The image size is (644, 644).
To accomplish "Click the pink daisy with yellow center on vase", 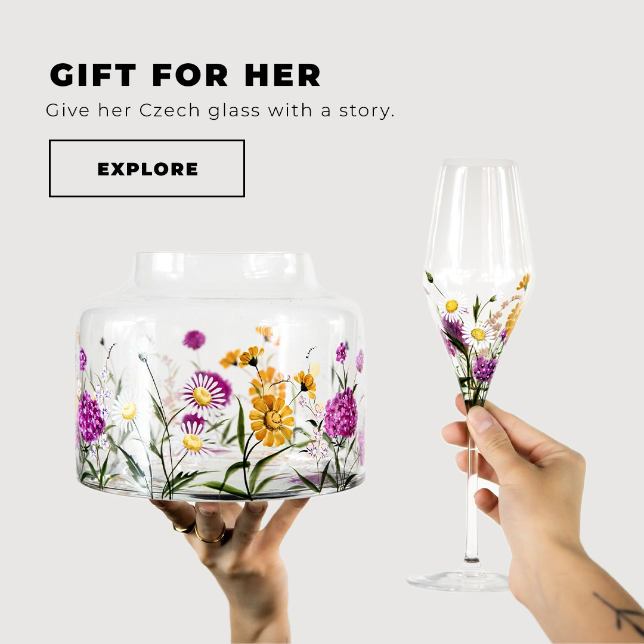I will coord(205,394).
